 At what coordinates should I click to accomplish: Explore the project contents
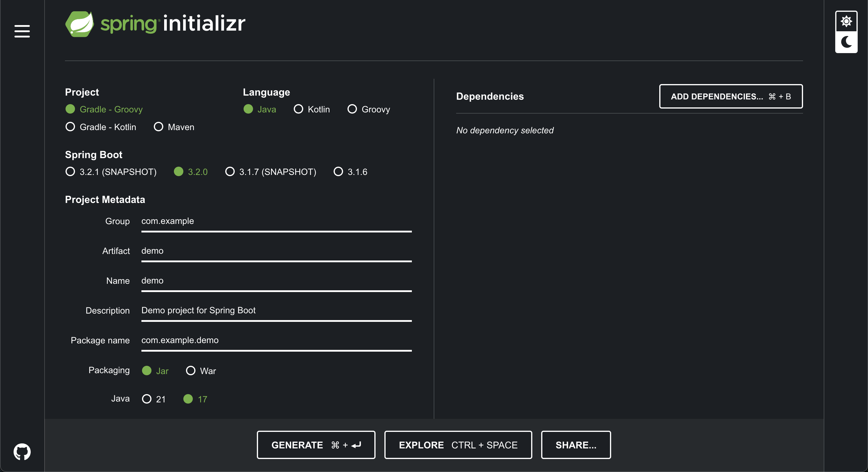[x=458, y=445]
